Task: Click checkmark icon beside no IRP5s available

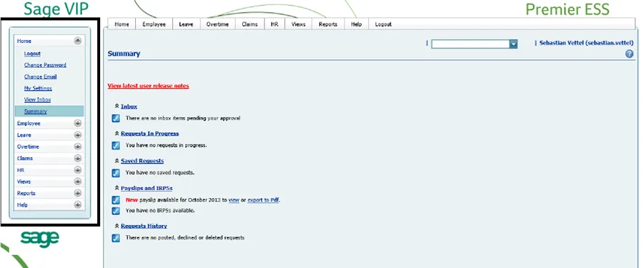Action: pyautogui.click(x=116, y=211)
